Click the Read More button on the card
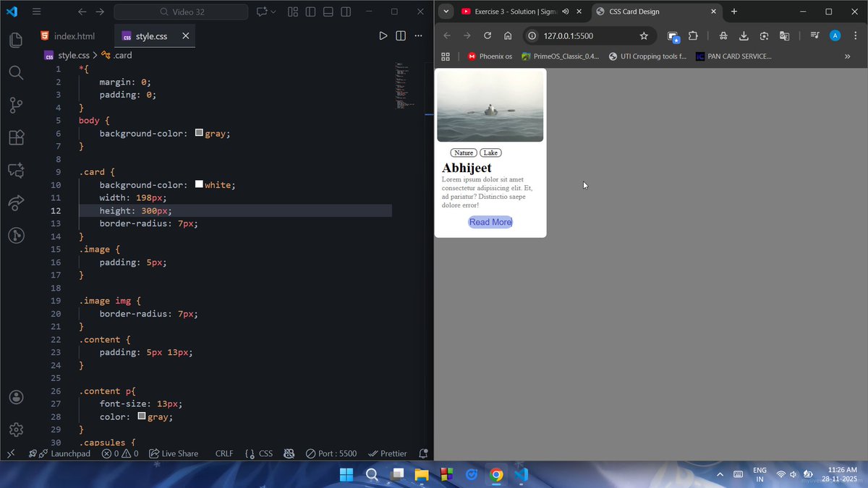868x488 pixels. pyautogui.click(x=490, y=222)
